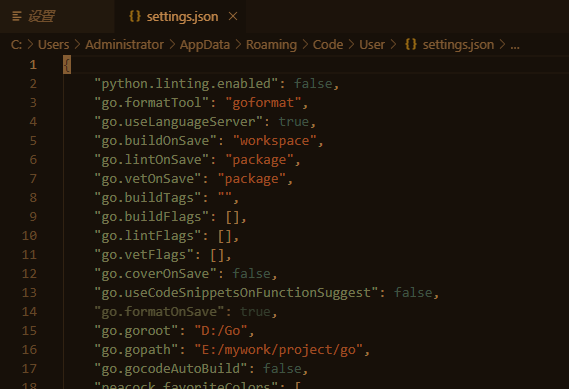Image resolution: width=569 pixels, height=389 pixels.
Task: Click the "go.coverOnSave" key
Action: tap(155, 274)
